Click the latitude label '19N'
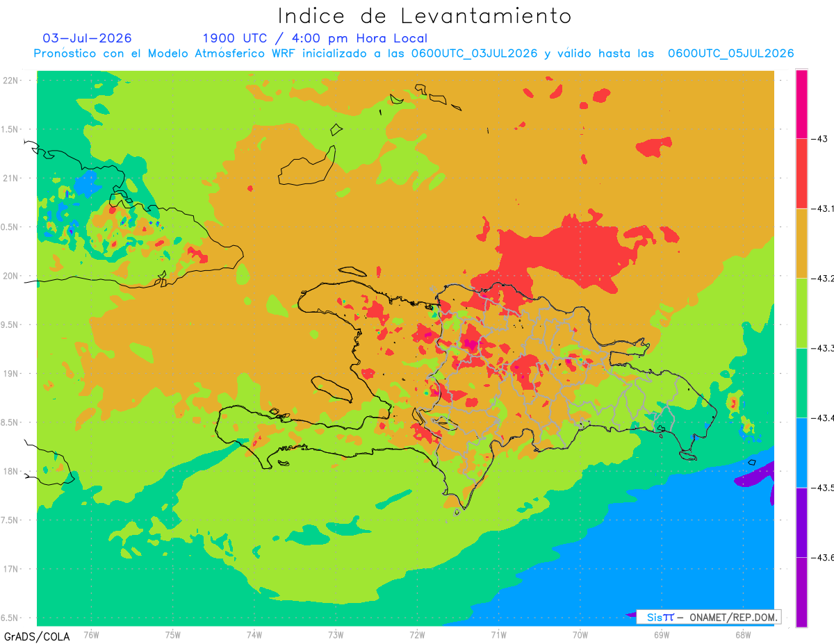Screen dimensions: 834x644 click(10, 373)
